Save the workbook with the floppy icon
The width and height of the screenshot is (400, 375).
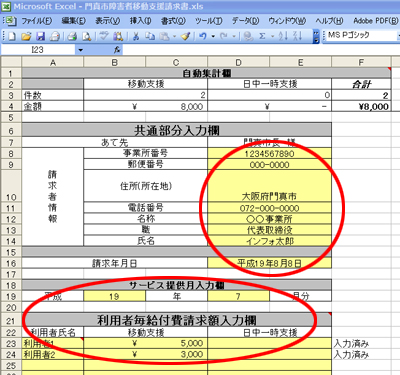pyautogui.click(x=40, y=36)
